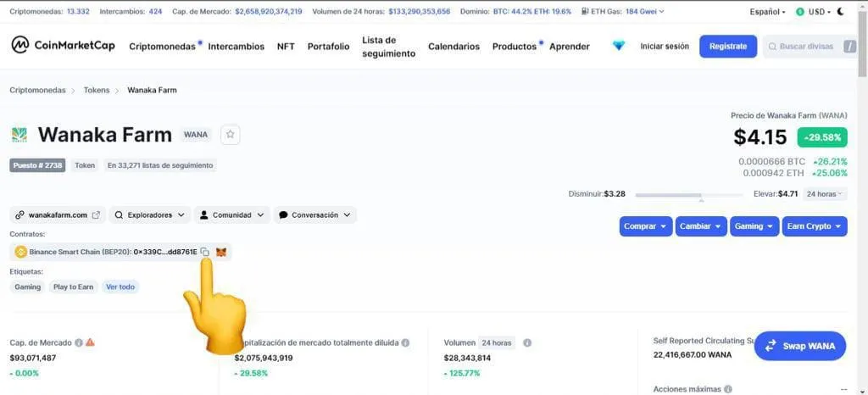The width and height of the screenshot is (868, 395).
Task: Click the Tokens breadcrumb
Action: pos(97,90)
